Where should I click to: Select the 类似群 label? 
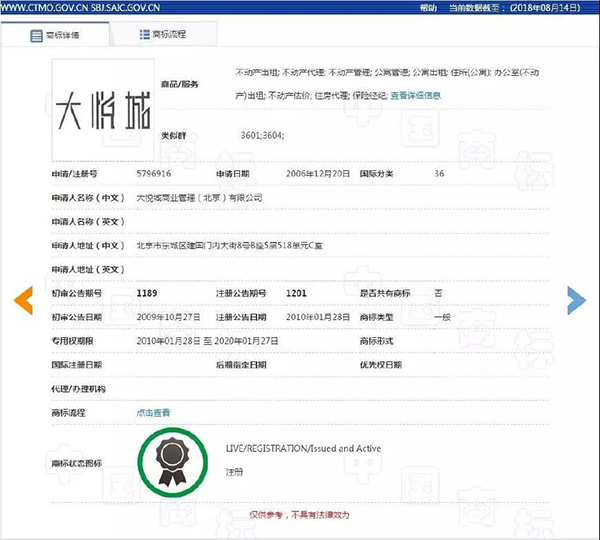(173, 135)
